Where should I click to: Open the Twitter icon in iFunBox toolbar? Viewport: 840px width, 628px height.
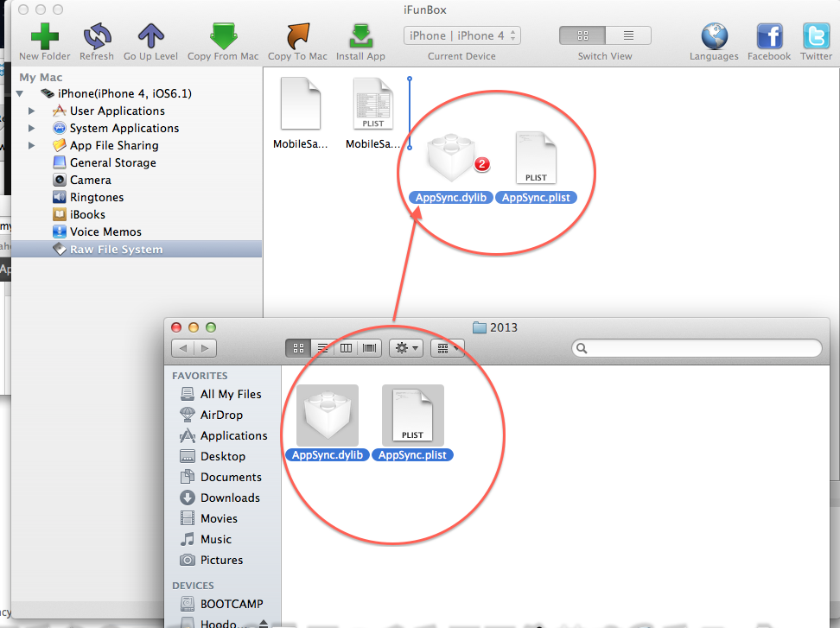click(x=816, y=36)
